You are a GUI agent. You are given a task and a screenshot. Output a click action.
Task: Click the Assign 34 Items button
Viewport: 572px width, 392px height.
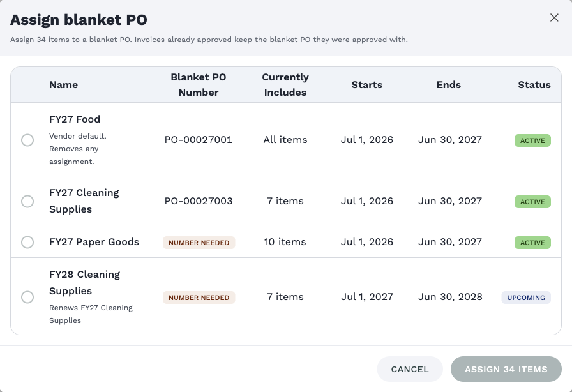coord(506,369)
